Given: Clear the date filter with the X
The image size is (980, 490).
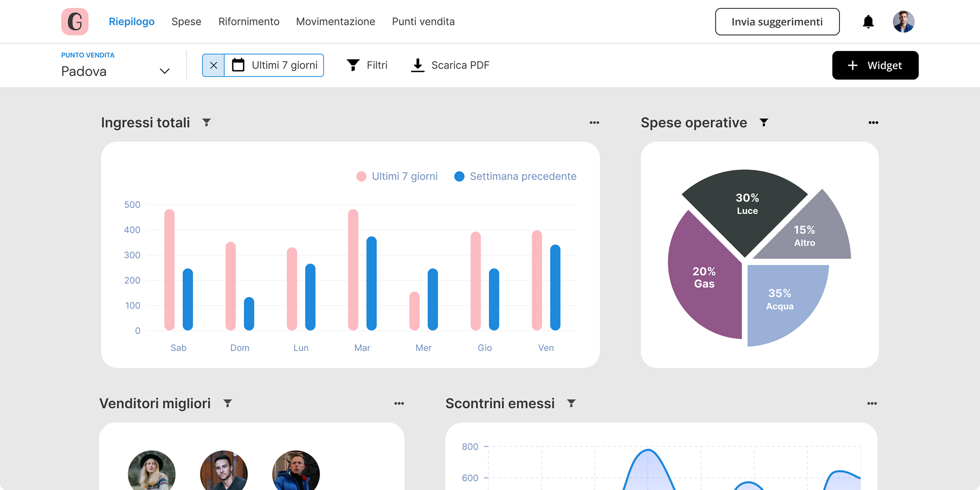Looking at the screenshot, I should tap(214, 65).
